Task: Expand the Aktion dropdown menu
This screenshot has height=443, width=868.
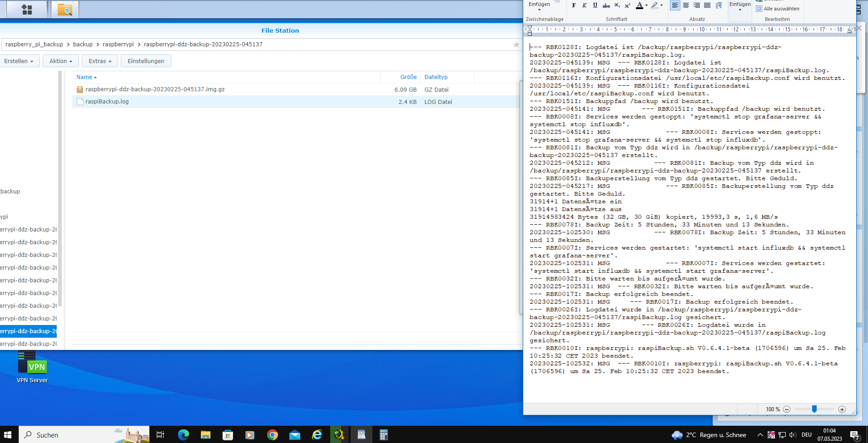Action: pos(61,61)
